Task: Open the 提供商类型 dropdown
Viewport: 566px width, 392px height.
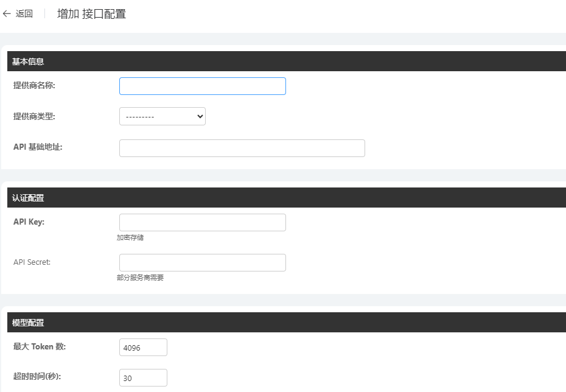Action: [162, 116]
